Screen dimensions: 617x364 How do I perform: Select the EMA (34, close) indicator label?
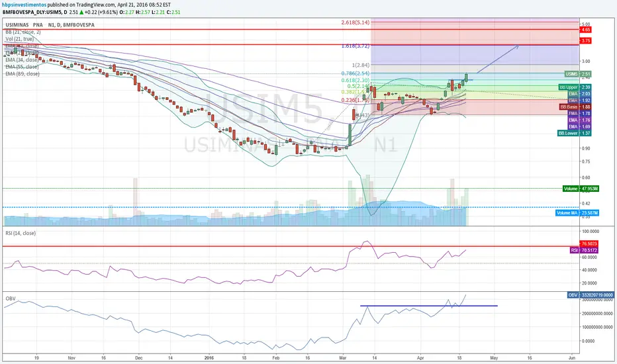22,60
